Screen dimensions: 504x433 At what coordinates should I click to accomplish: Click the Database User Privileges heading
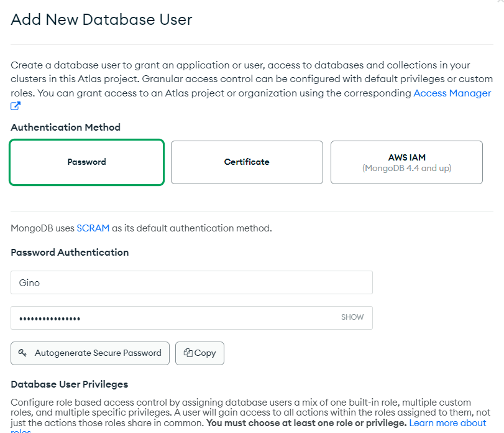click(x=69, y=384)
